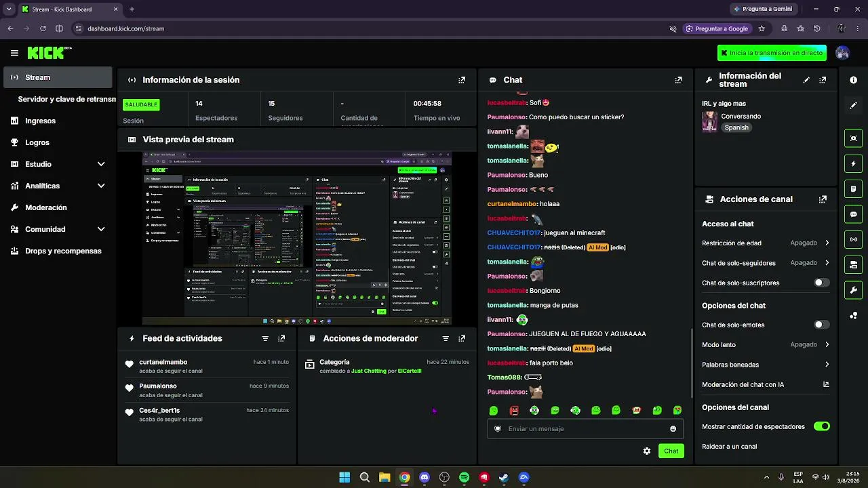Show hidden system tray icons

click(766, 477)
